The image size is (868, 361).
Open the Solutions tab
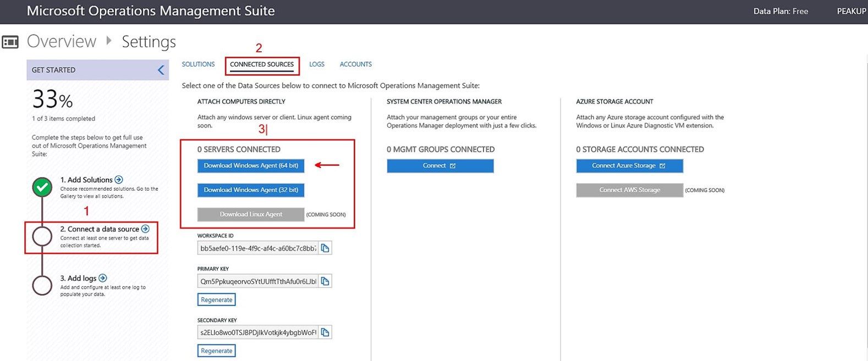pos(198,64)
